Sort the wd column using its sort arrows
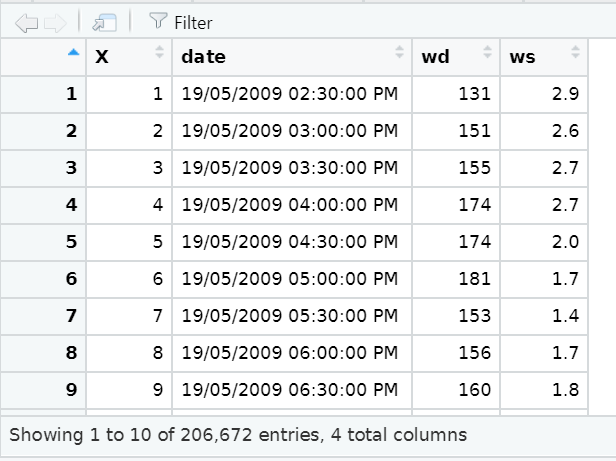616x461 pixels. pyautogui.click(x=487, y=55)
